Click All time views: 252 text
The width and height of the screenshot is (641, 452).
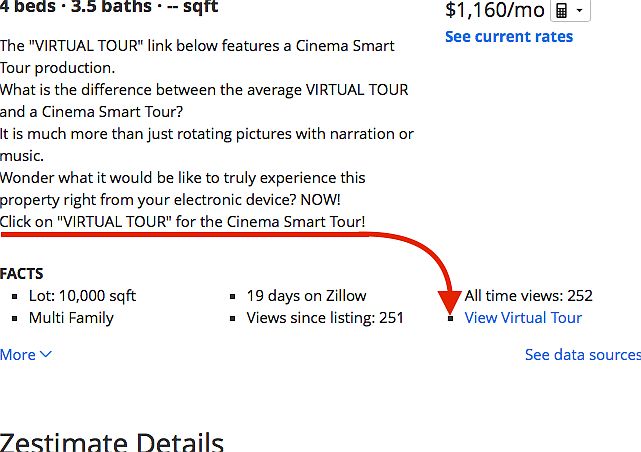coord(528,296)
